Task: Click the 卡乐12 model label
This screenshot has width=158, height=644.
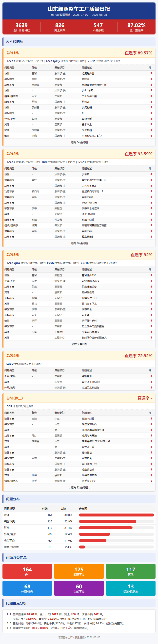Action: (11, 61)
